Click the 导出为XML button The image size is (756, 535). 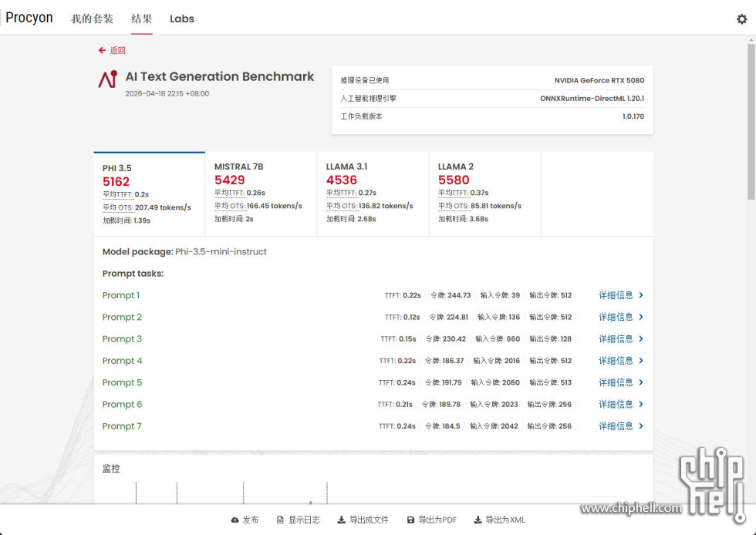tap(500, 520)
